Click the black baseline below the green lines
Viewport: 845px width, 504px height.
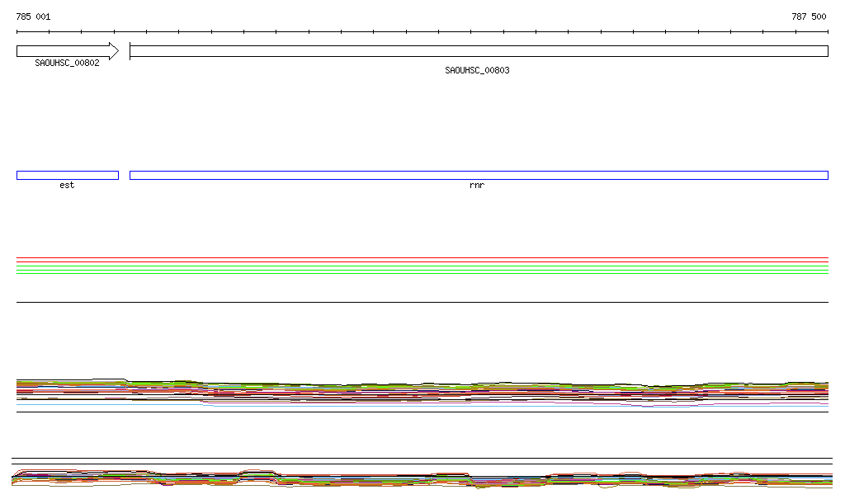point(421,302)
